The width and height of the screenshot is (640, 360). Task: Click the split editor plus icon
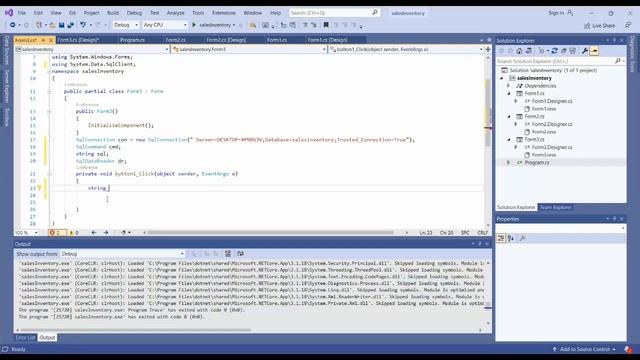pyautogui.click(x=488, y=49)
